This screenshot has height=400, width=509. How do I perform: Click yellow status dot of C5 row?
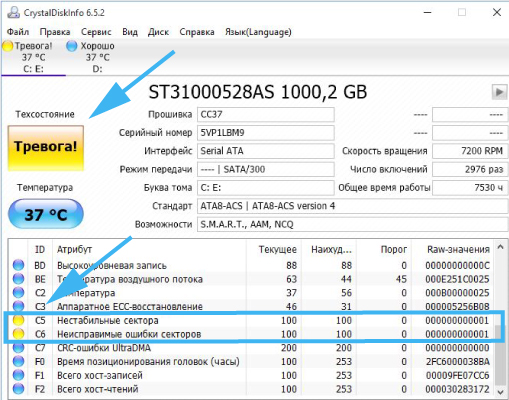[x=18, y=320]
